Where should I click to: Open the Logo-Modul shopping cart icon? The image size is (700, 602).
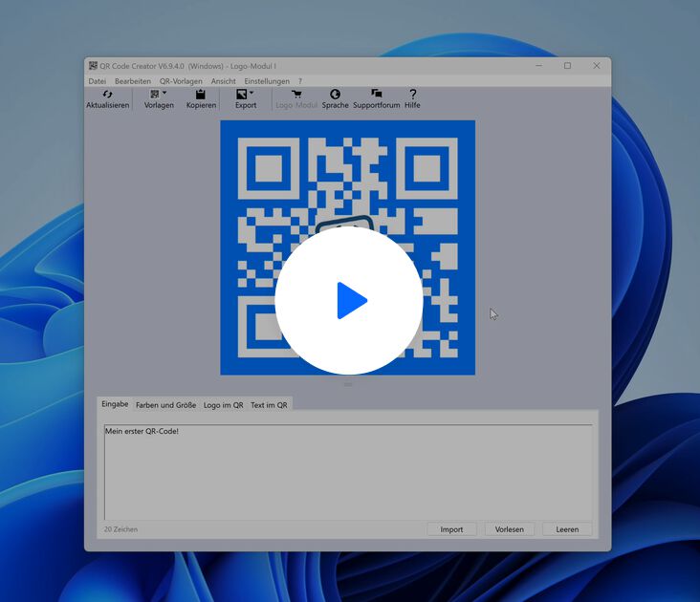tap(296, 94)
